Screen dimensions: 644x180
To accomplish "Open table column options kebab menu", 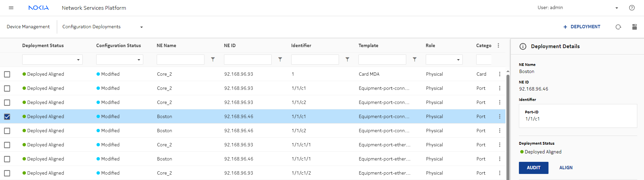I will (498, 45).
